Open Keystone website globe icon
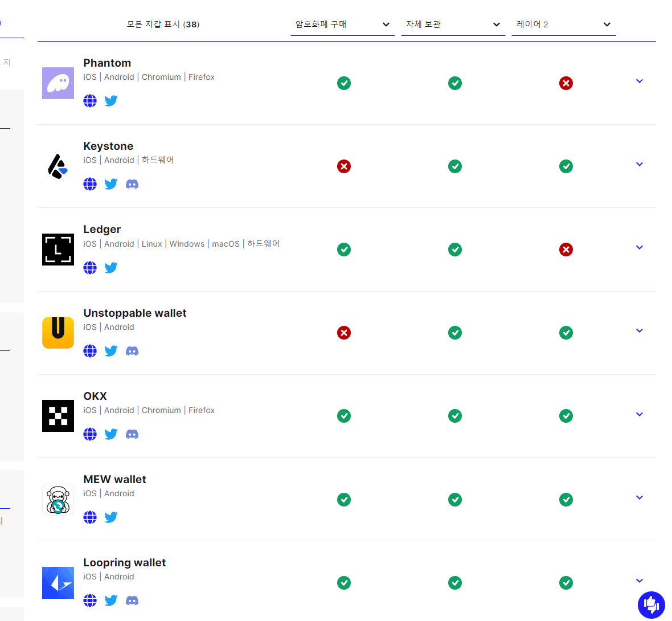This screenshot has height=621, width=672. tap(89, 184)
